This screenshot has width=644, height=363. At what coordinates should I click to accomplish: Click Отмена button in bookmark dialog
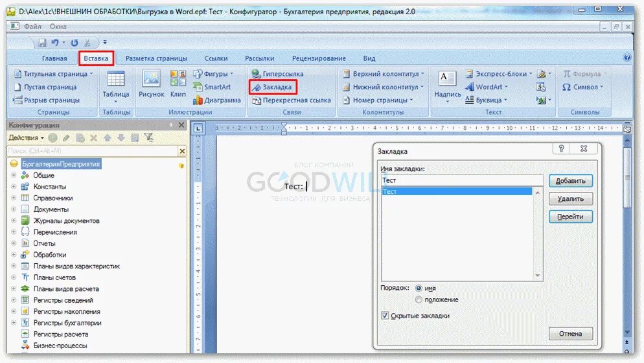point(571,334)
